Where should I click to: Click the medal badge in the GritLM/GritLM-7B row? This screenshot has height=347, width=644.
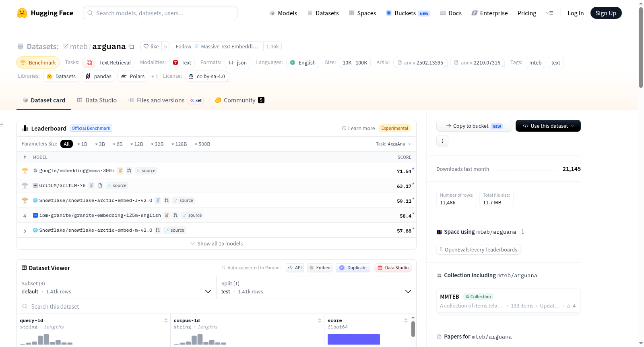point(91,185)
